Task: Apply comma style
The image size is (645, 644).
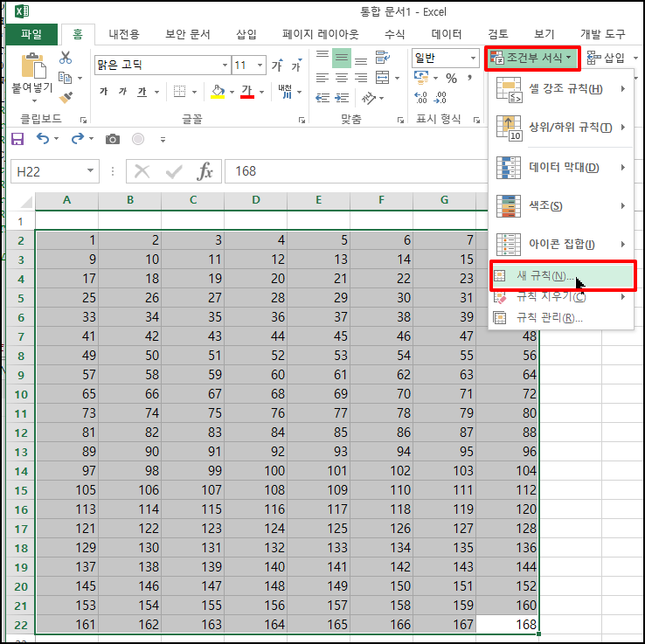Action: [469, 77]
